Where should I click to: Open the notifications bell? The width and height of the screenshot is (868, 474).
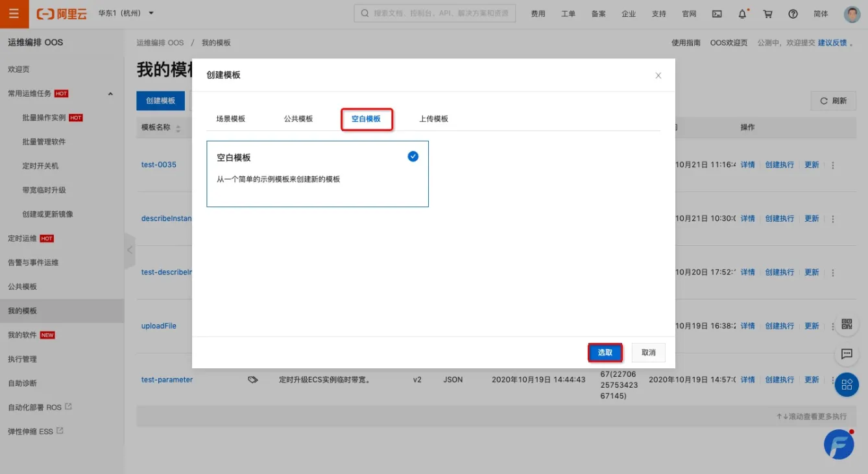pos(743,14)
